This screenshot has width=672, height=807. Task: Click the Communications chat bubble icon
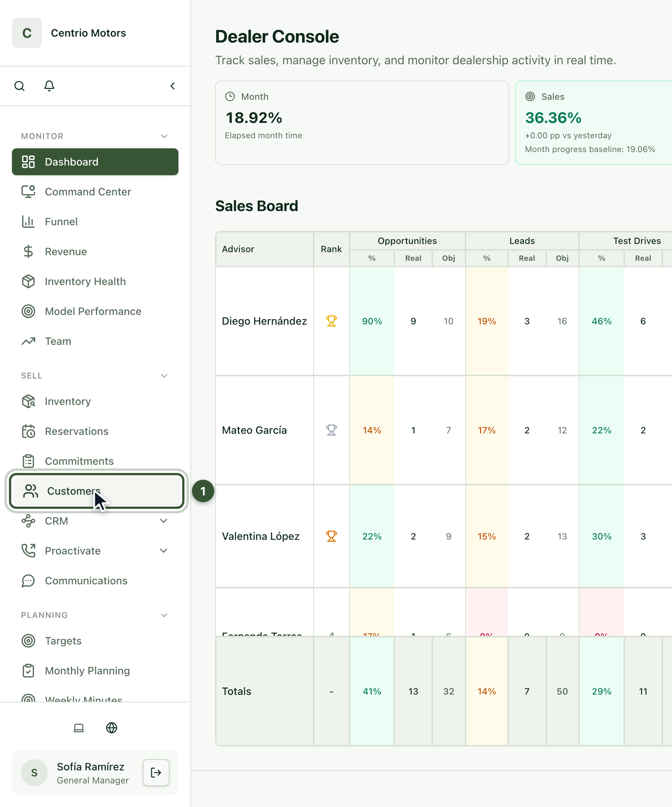[28, 581]
